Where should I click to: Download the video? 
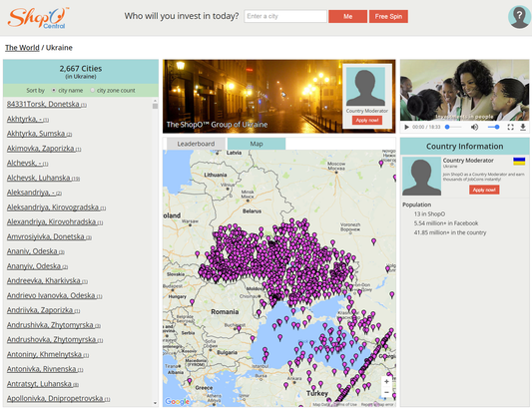[x=523, y=127]
